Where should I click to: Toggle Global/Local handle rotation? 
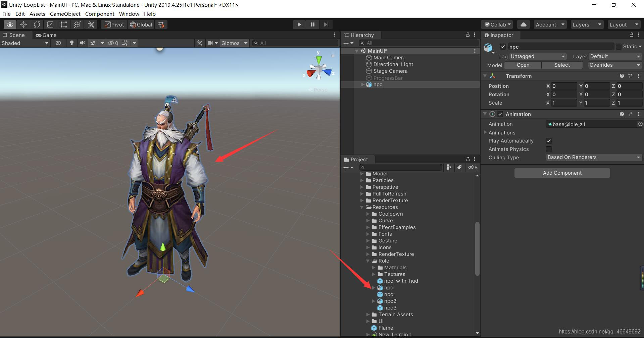(x=141, y=24)
